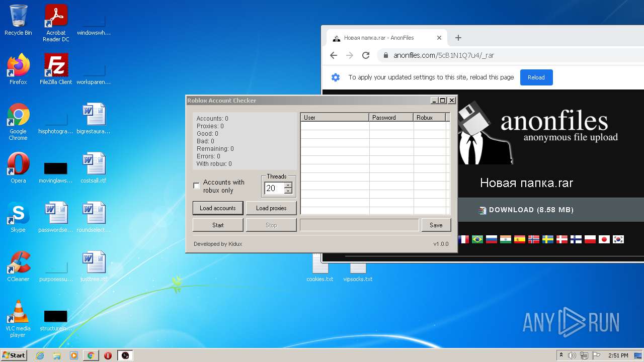
Task: Click the User column header
Action: click(x=335, y=117)
